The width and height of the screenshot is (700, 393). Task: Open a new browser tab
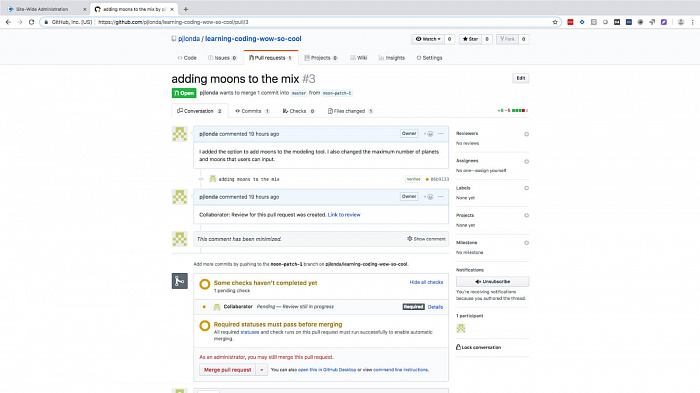186,9
